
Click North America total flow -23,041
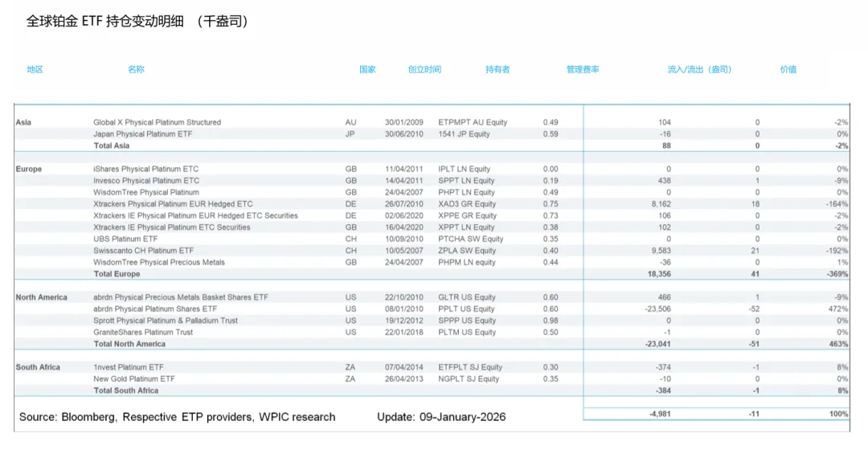[x=657, y=344]
